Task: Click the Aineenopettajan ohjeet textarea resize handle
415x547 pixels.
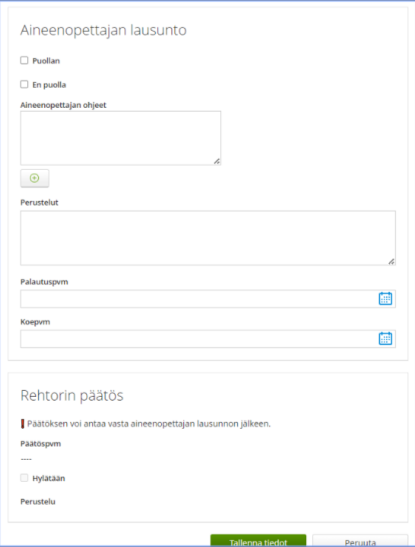Action: (x=217, y=161)
